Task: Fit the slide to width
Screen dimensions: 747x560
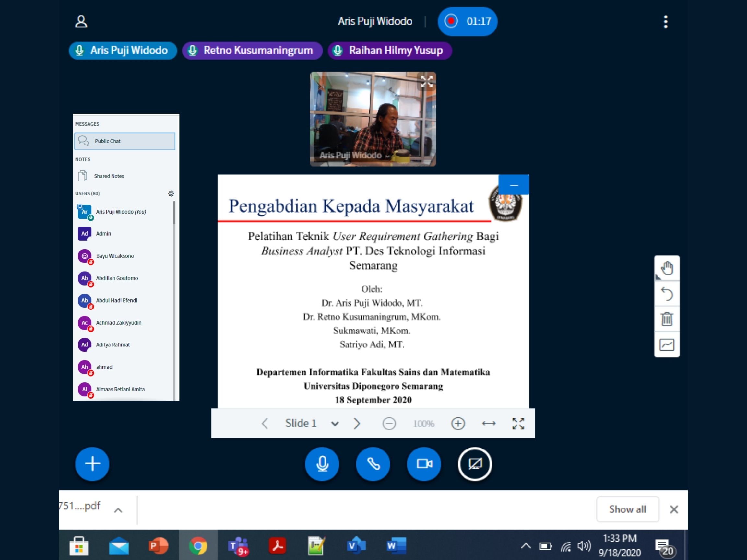Action: [x=489, y=423]
